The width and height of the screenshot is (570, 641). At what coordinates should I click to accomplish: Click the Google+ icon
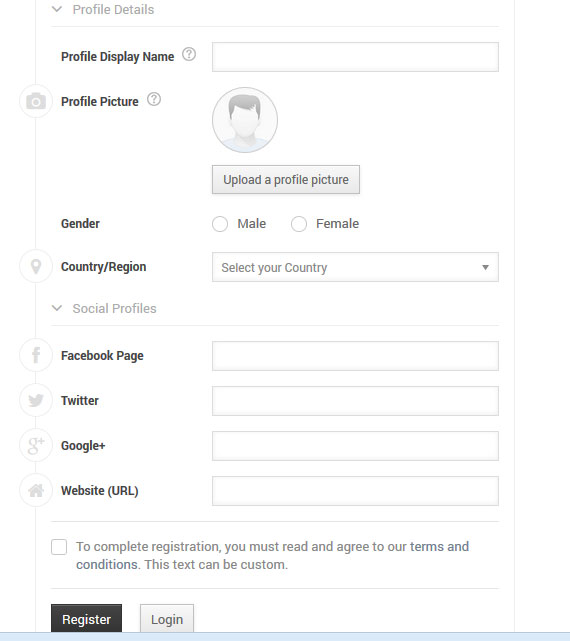pyautogui.click(x=36, y=445)
